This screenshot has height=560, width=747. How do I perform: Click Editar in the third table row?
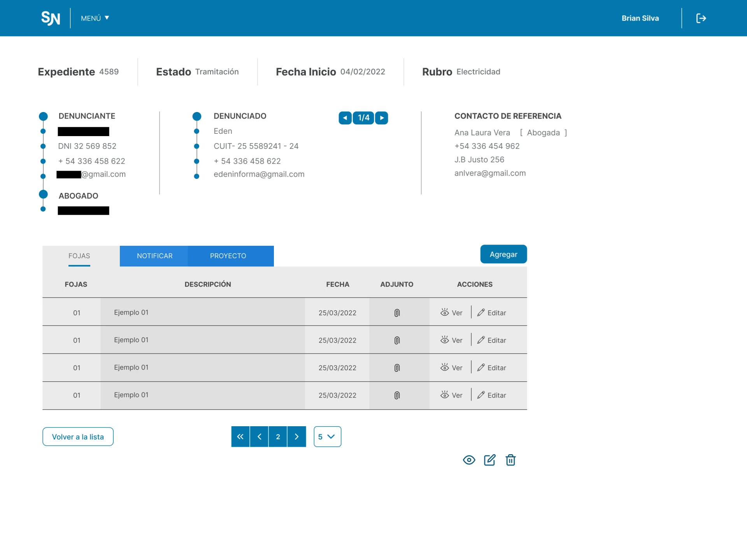[x=492, y=367]
